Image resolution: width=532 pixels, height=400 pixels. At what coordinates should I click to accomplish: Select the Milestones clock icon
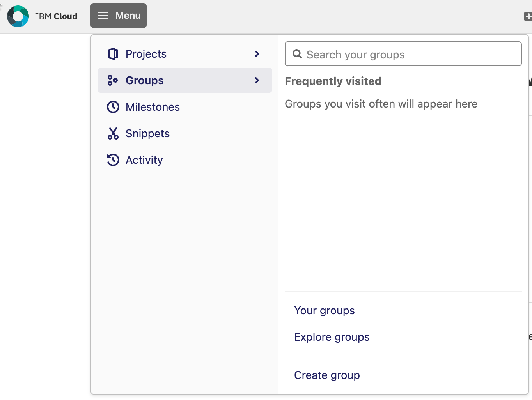tap(113, 107)
